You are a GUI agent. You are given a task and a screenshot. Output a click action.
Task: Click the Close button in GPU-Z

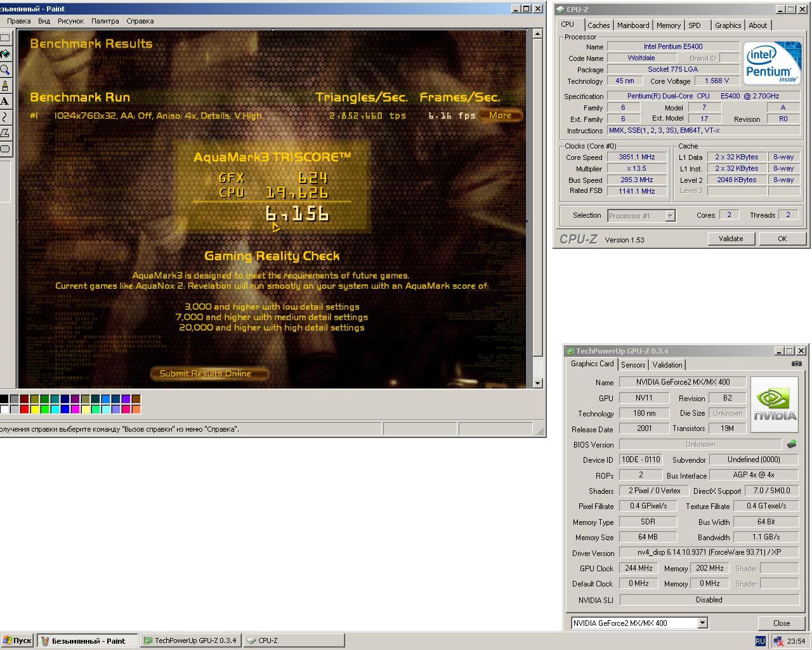pos(782,623)
